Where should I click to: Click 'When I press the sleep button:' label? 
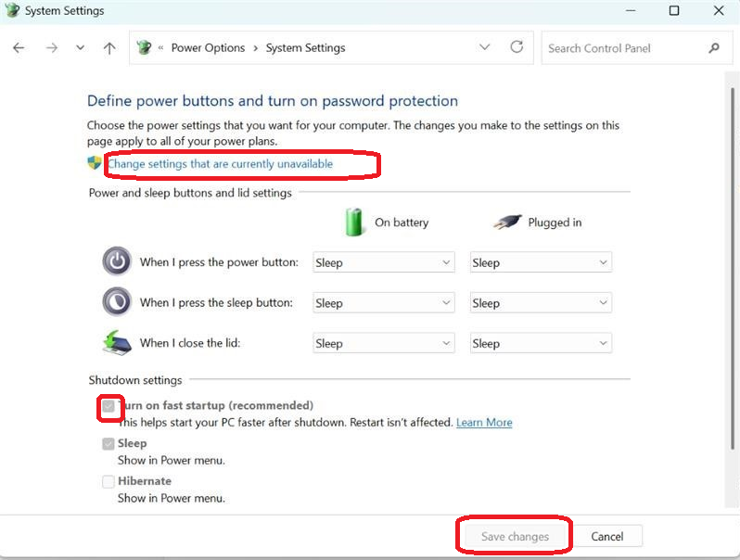coord(216,302)
